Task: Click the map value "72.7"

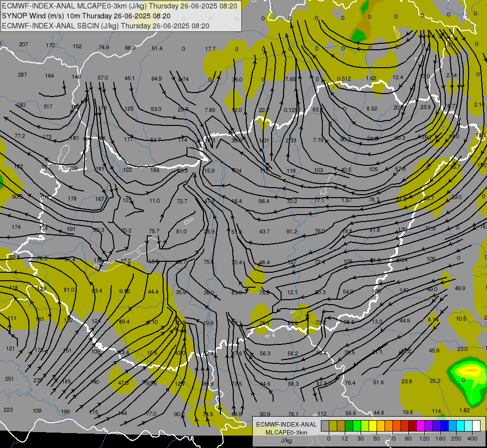Action: 182,202
